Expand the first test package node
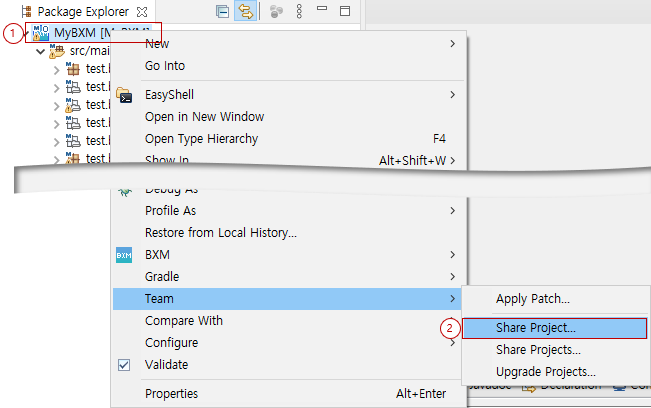 (x=57, y=69)
